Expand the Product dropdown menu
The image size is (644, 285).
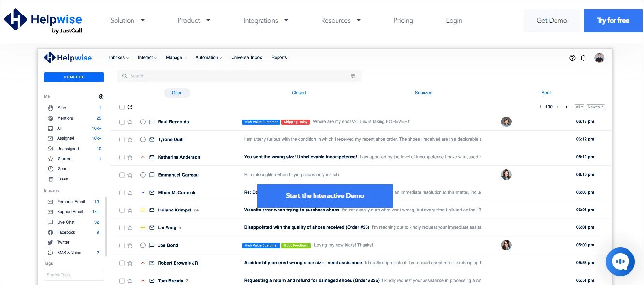point(194,20)
